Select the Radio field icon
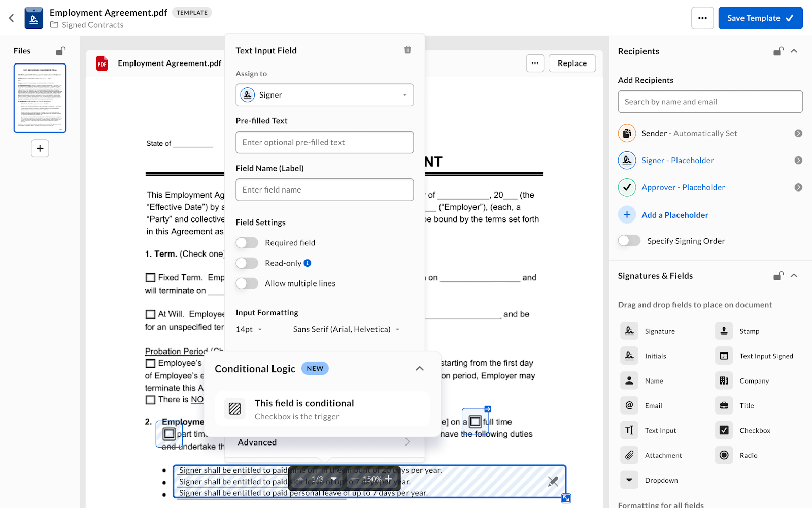Viewport: 812px width, 508px height. pyautogui.click(x=724, y=455)
